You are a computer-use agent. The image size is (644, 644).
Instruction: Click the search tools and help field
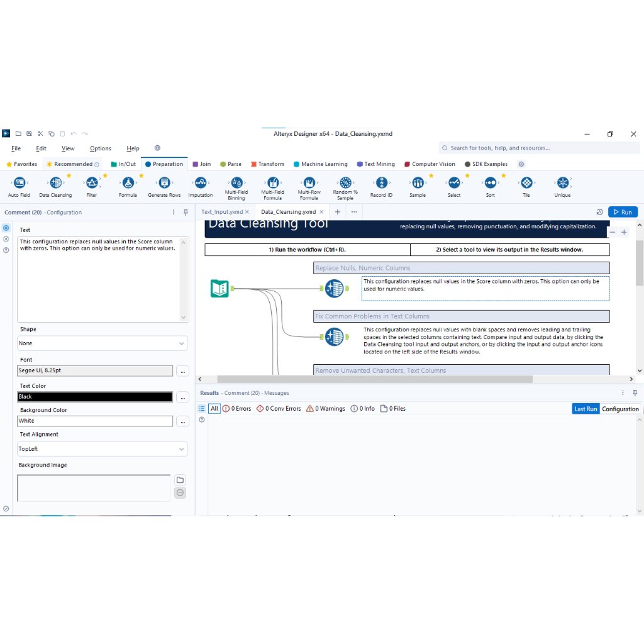tap(539, 148)
